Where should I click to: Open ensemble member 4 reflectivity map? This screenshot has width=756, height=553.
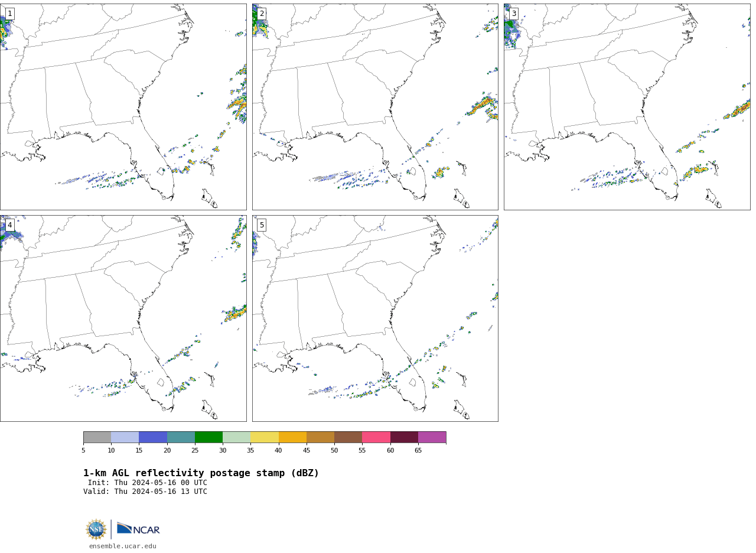123,318
